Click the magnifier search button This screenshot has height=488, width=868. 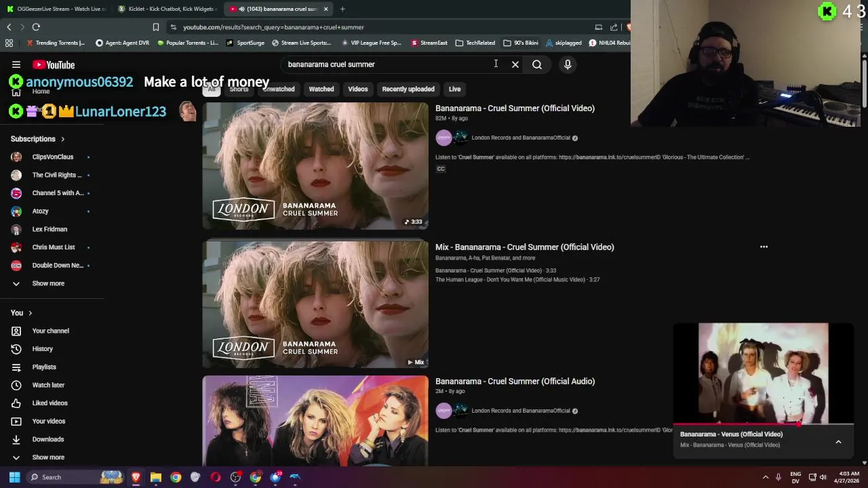coord(537,64)
